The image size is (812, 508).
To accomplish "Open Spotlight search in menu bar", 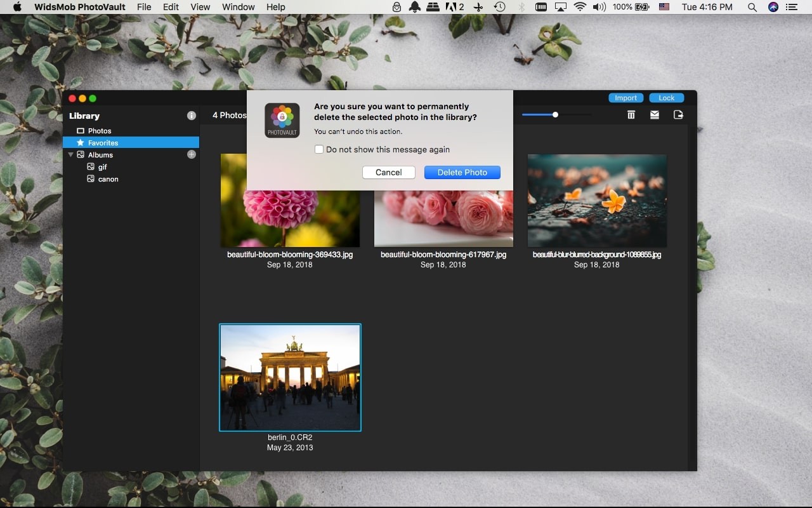I will 752,7.
